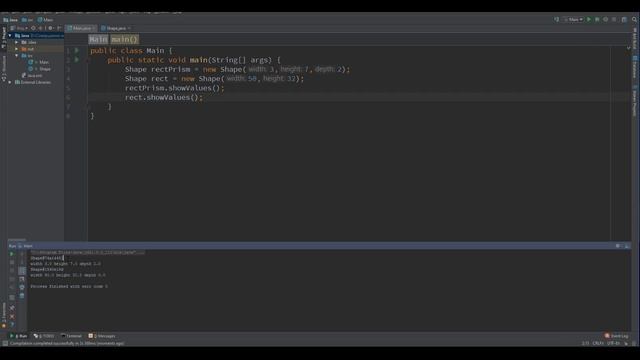Hide the Project panel with hide icon
This screenshot has width=640, height=360.
click(59, 28)
